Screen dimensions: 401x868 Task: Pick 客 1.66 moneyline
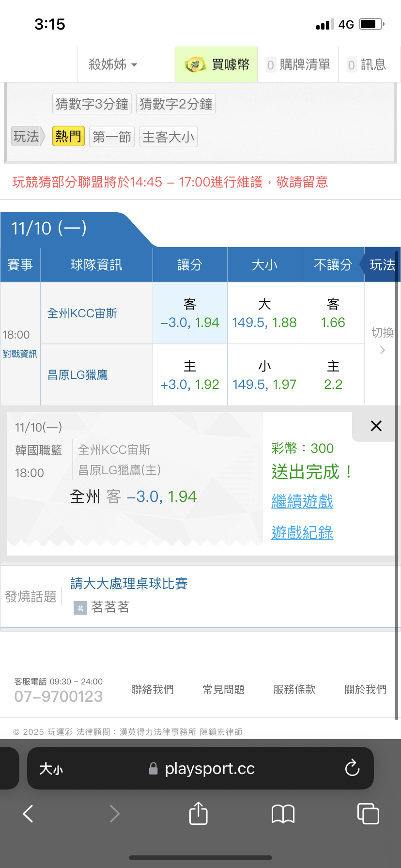click(333, 313)
